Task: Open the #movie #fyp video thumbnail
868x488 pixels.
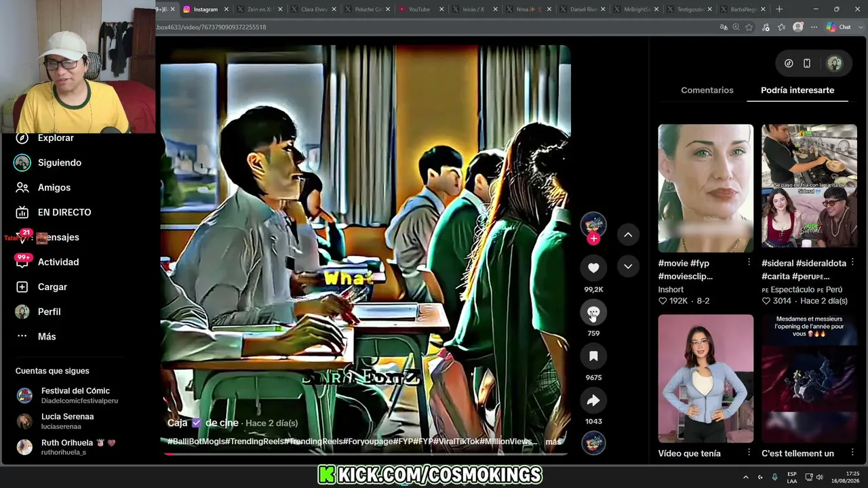Action: (x=705, y=188)
